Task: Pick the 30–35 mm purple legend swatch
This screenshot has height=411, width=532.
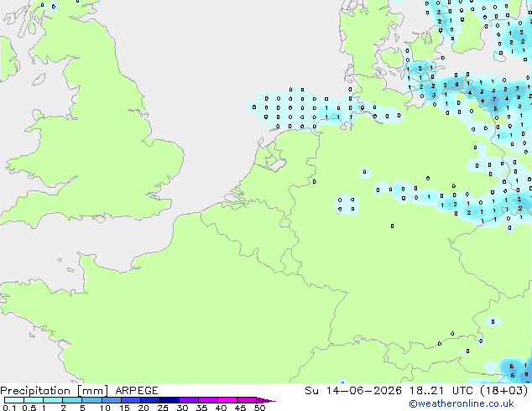Action: 189,400
